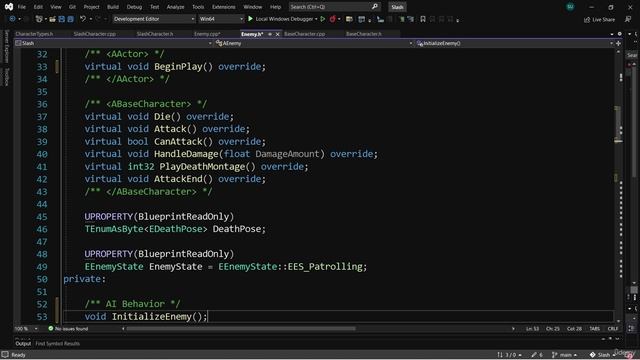640x360 pixels.
Task: Switch to the BaseCharacter.h tab
Action: (364, 34)
